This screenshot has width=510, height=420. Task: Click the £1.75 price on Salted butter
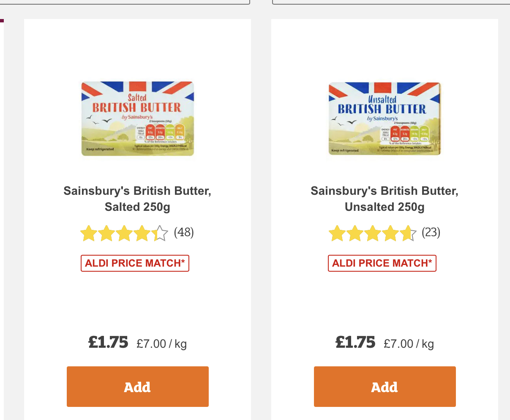(x=108, y=342)
